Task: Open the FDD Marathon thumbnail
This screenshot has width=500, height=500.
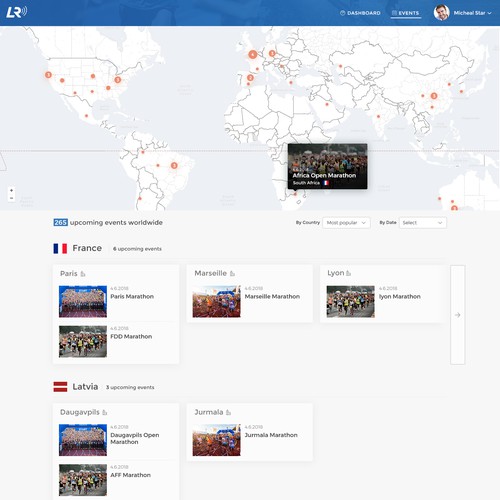Action: (x=83, y=341)
